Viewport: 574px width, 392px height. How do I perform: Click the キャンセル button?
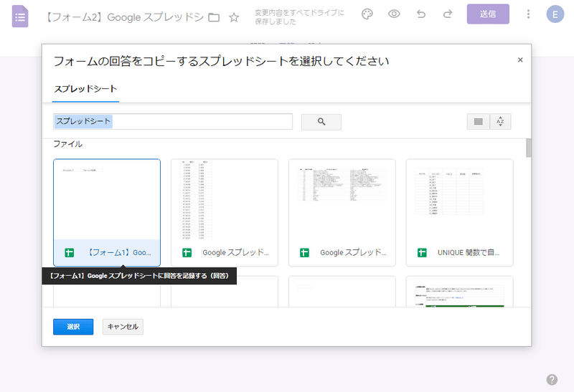pos(123,327)
